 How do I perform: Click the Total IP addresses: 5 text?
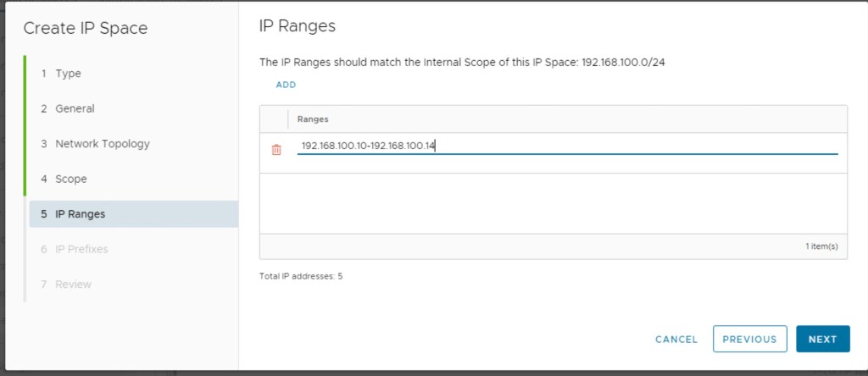tap(301, 276)
